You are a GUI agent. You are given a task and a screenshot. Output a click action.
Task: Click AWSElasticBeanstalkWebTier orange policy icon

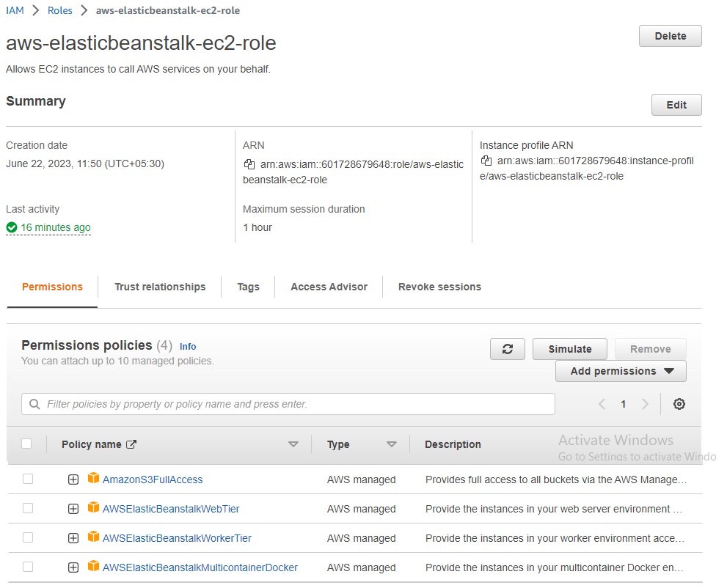coord(93,507)
